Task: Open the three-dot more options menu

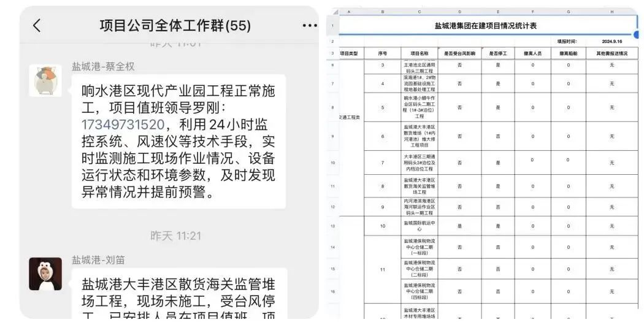Action: tap(310, 26)
